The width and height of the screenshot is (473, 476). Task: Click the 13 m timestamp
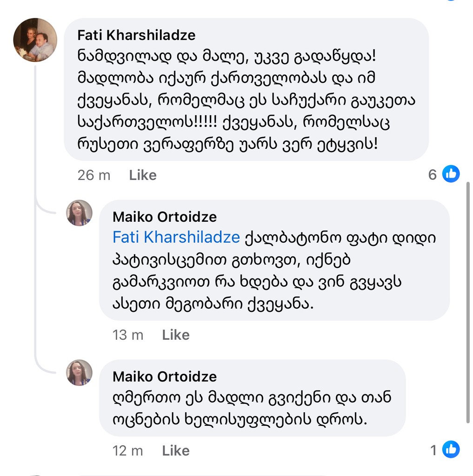point(127,335)
